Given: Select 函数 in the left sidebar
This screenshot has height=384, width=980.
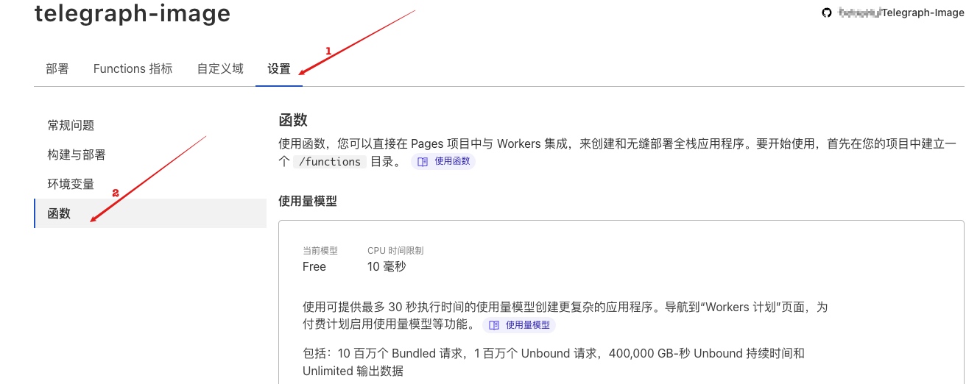Looking at the screenshot, I should tap(59, 214).
